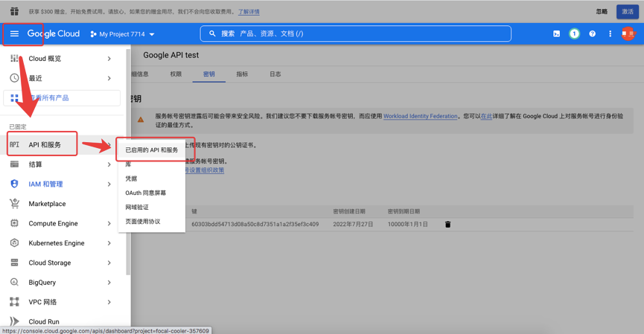Click the billing card icon

point(14,164)
